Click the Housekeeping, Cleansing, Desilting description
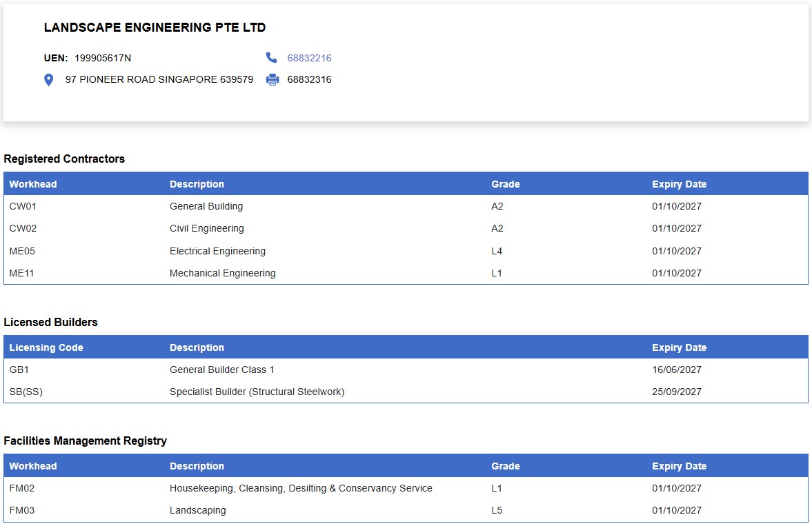The image size is (812, 526). click(301, 488)
